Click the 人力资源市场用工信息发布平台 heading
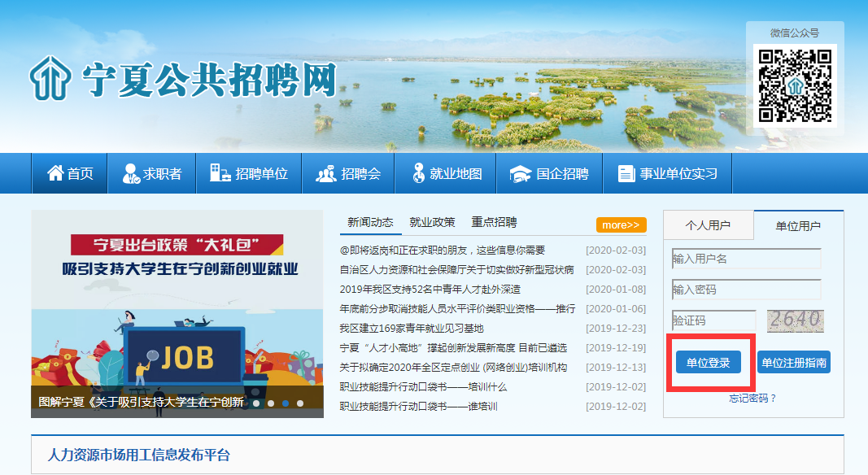 (x=138, y=455)
